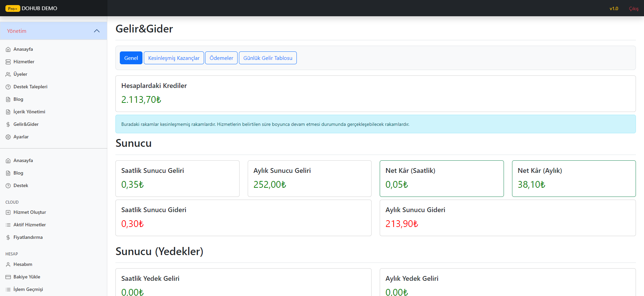
Task: Click the blue info notice about kesinleşmemiş rakamlar
Action: (x=376, y=124)
